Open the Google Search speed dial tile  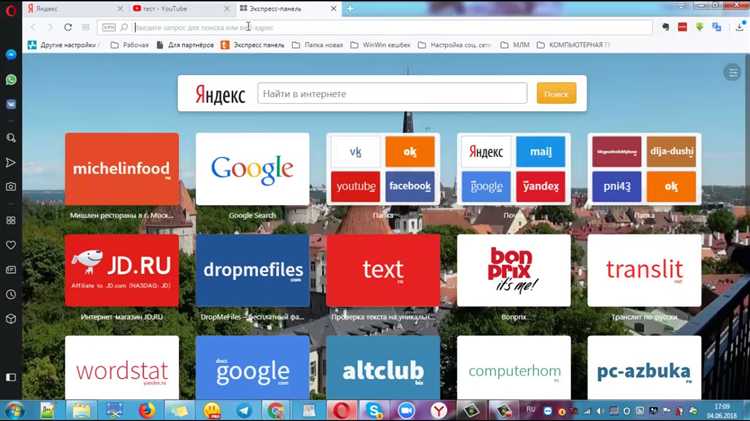click(x=253, y=169)
